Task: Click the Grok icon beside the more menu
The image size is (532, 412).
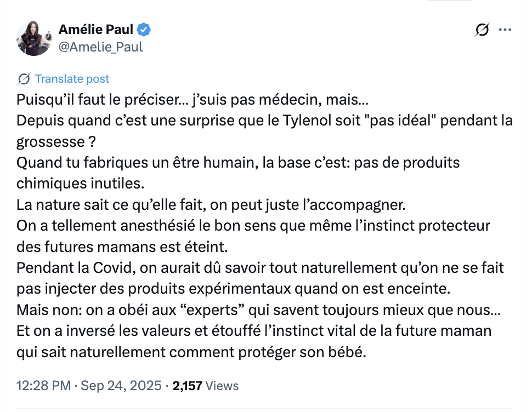Action: pyautogui.click(x=482, y=30)
